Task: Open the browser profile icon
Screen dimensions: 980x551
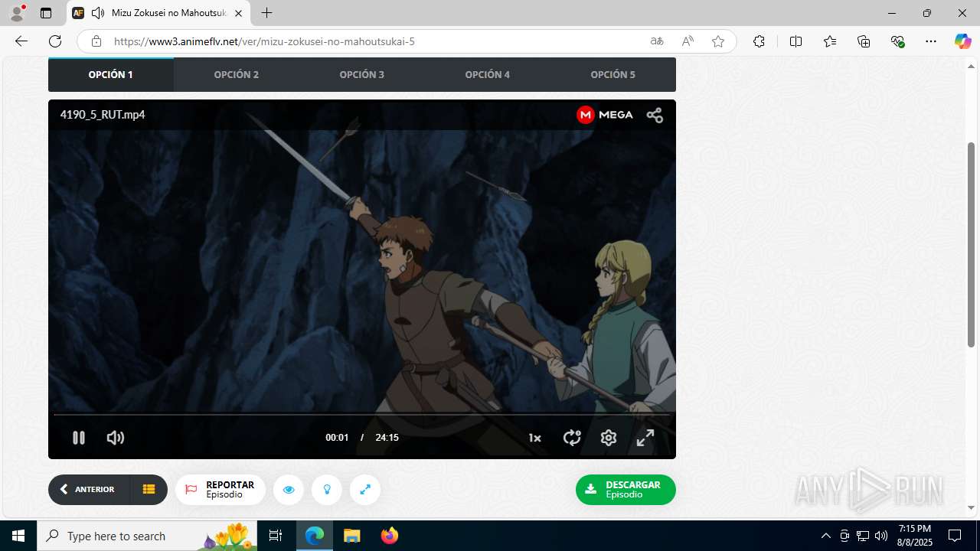Action: pyautogui.click(x=16, y=13)
